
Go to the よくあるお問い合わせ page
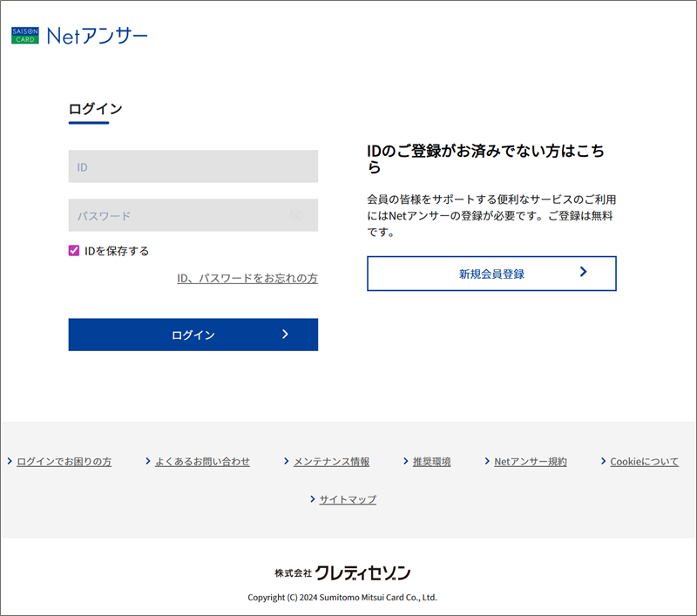pyautogui.click(x=202, y=462)
